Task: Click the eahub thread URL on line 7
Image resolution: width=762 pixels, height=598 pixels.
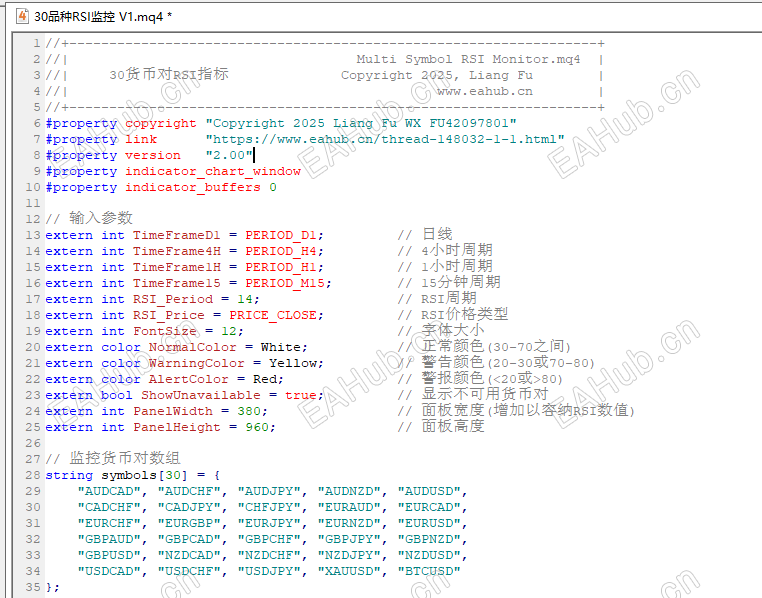Action: (x=385, y=139)
